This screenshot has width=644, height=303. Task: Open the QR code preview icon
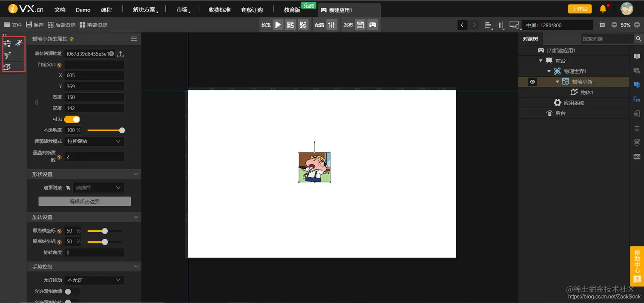click(290, 25)
